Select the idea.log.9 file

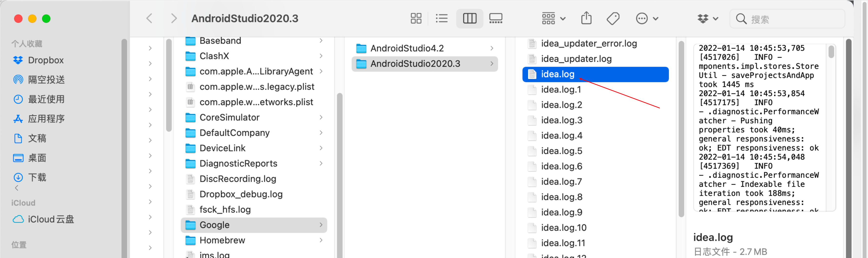[595, 212]
